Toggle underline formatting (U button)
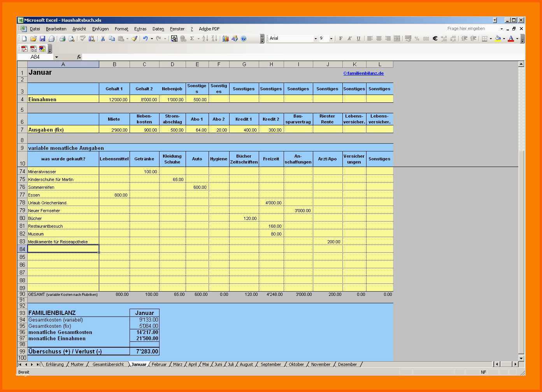The image size is (542, 392). point(358,39)
